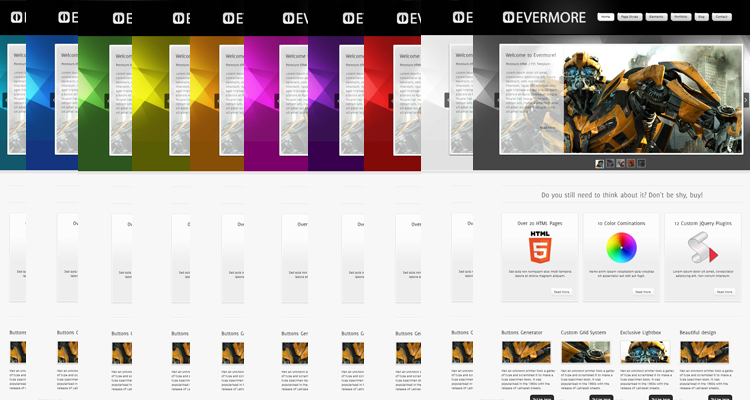The width and height of the screenshot is (750, 400).
Task: Click the Evermore logo in the grey preview
Action: (544, 18)
